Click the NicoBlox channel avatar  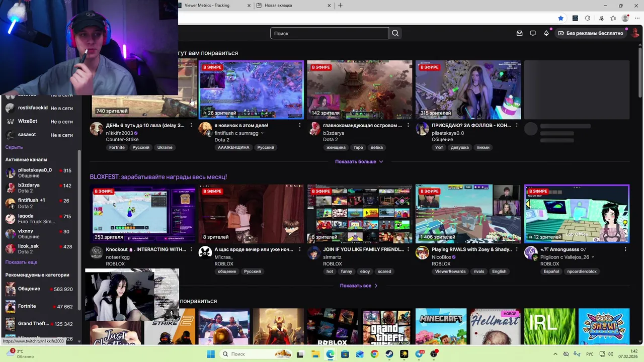[x=422, y=253]
